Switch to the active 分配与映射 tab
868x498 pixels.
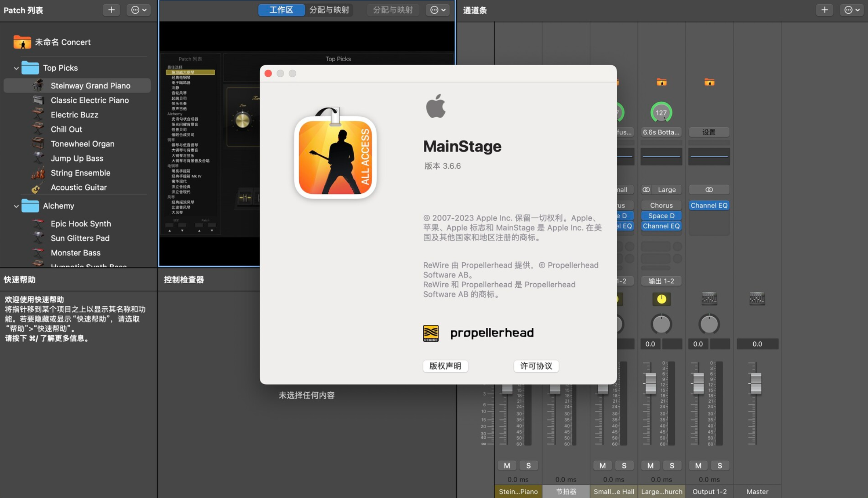pos(329,10)
